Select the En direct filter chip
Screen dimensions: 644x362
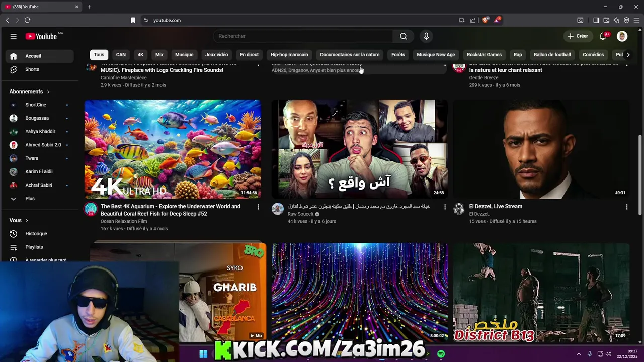pos(249,55)
